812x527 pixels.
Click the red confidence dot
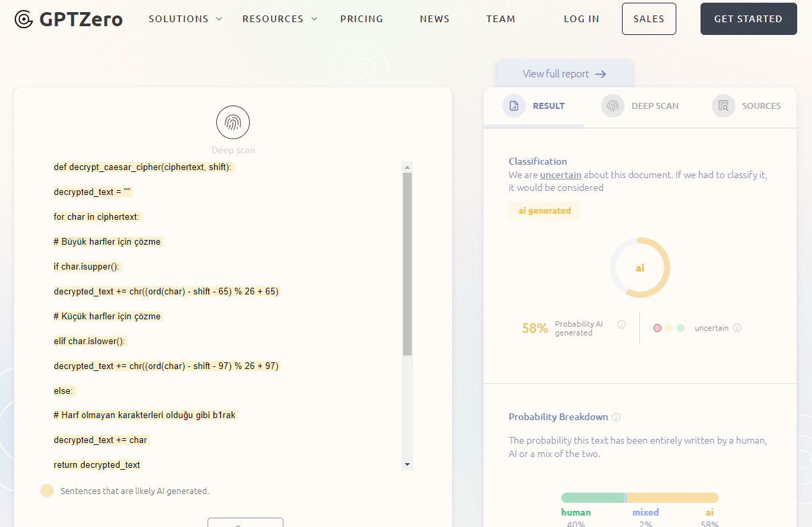pos(658,328)
